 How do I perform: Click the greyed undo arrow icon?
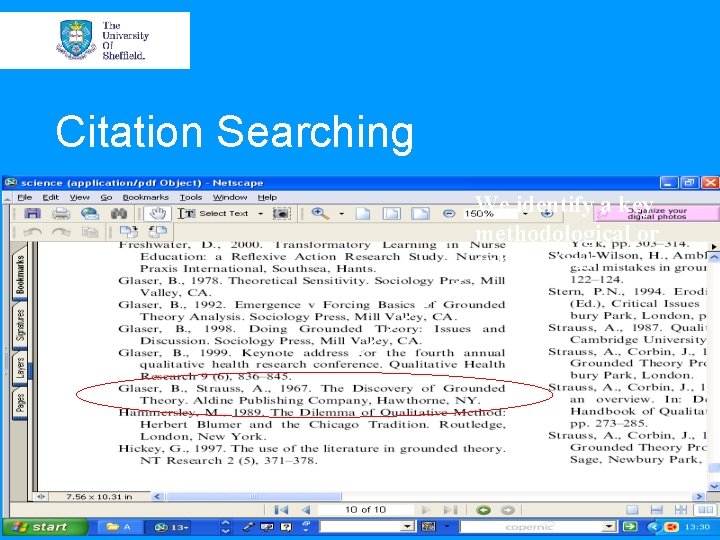coord(32,232)
